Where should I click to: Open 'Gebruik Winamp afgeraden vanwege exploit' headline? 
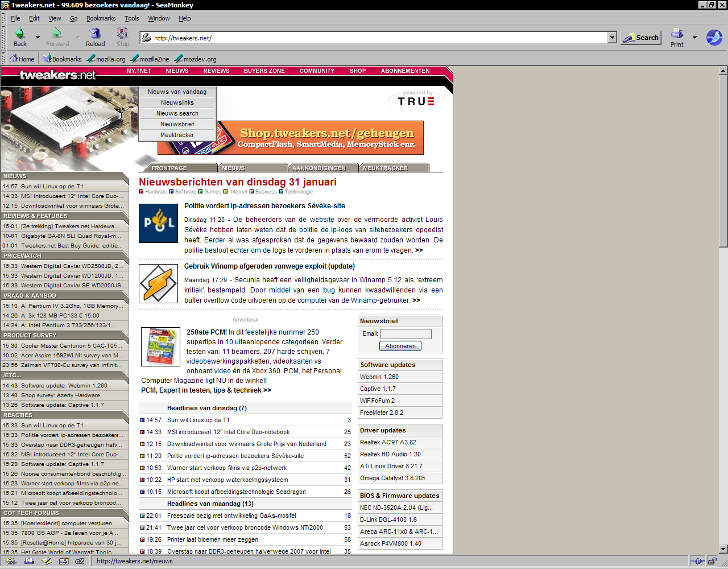click(x=270, y=266)
